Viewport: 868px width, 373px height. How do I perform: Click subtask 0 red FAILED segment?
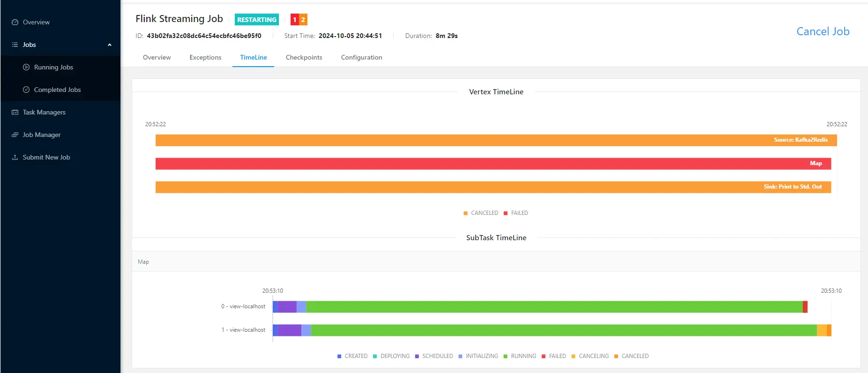click(x=805, y=307)
